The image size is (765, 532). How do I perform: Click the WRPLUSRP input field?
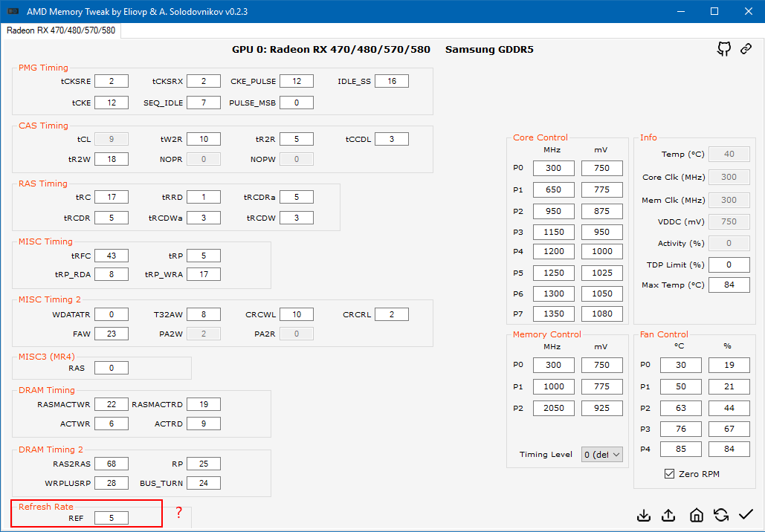click(112, 483)
